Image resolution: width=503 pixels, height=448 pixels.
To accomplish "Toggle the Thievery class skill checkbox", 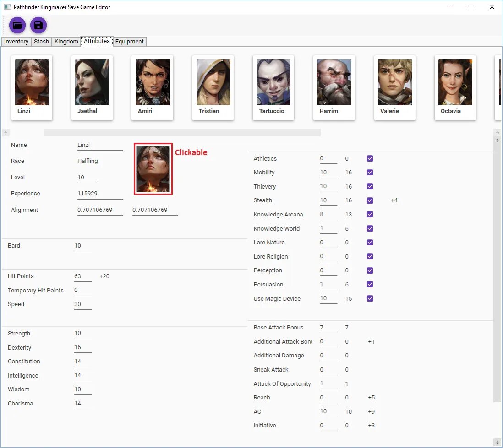I will [x=370, y=186].
